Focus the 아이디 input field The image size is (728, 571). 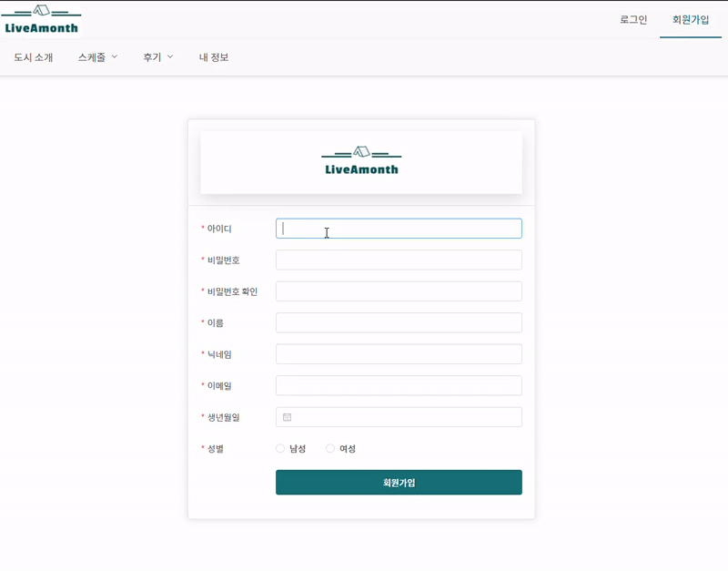coord(399,229)
